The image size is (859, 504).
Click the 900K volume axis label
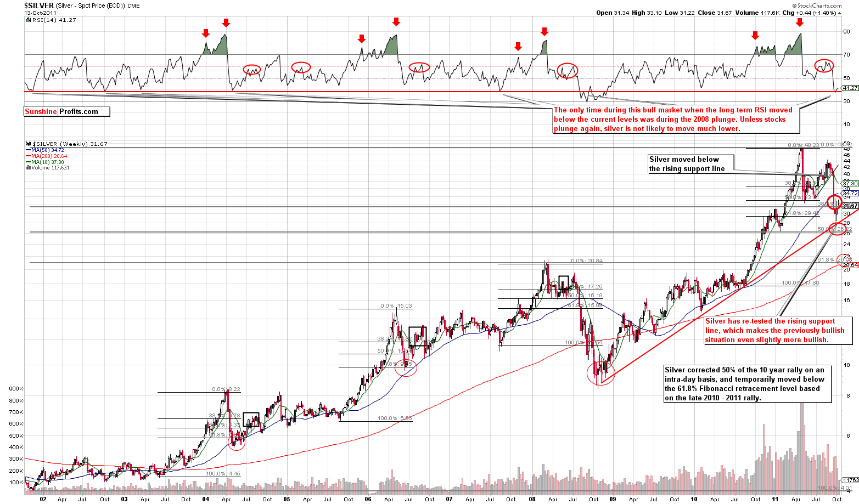(16, 389)
